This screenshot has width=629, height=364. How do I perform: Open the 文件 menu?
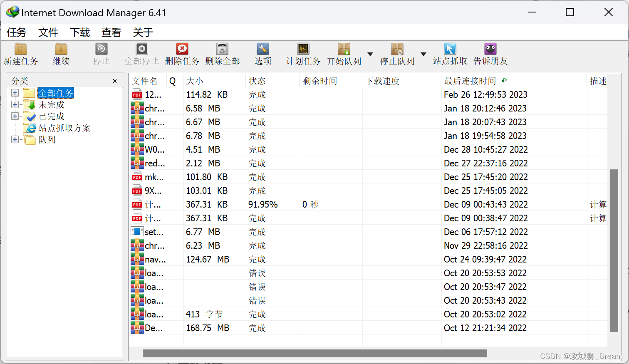click(48, 32)
